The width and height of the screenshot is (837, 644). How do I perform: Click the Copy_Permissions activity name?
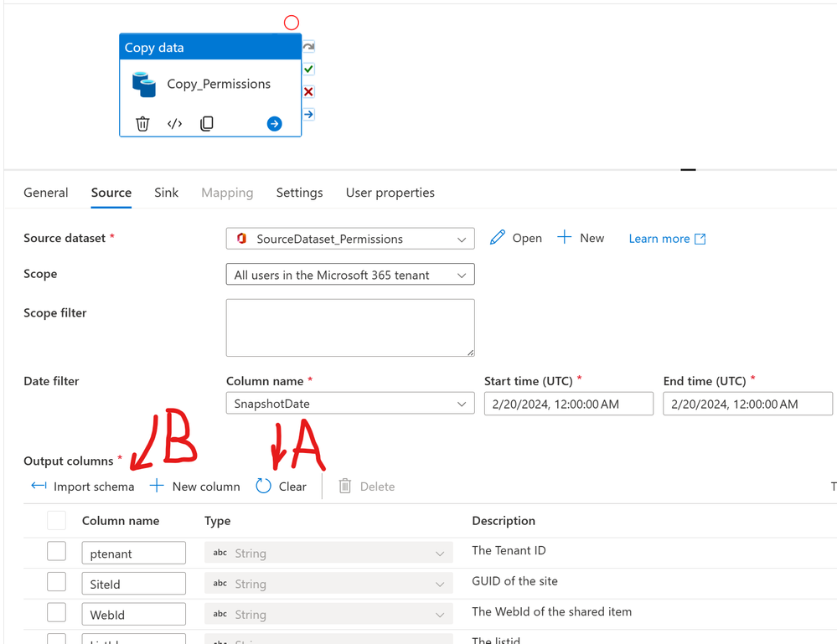tap(219, 85)
